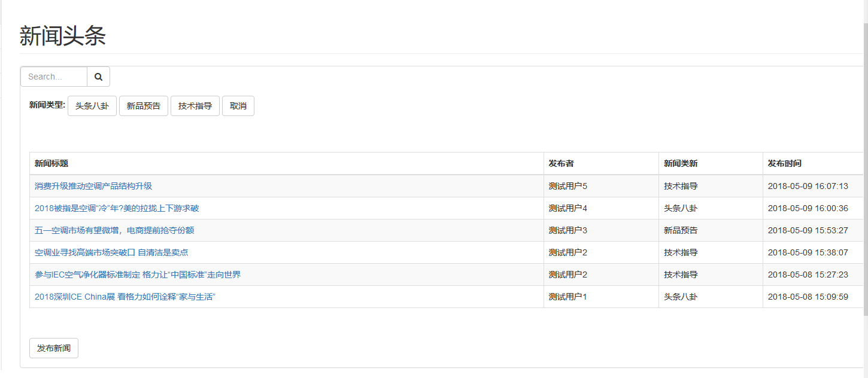Click the 2018-05-08 15:09:59 timestamp cell
The height and width of the screenshot is (378, 868).
808,297
